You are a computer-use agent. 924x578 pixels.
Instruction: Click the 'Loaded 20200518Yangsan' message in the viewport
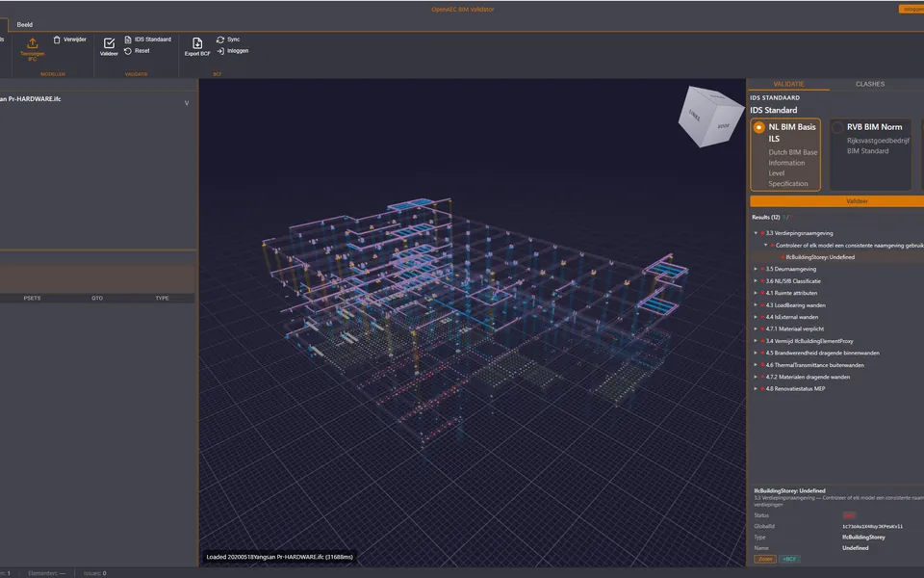click(279, 557)
